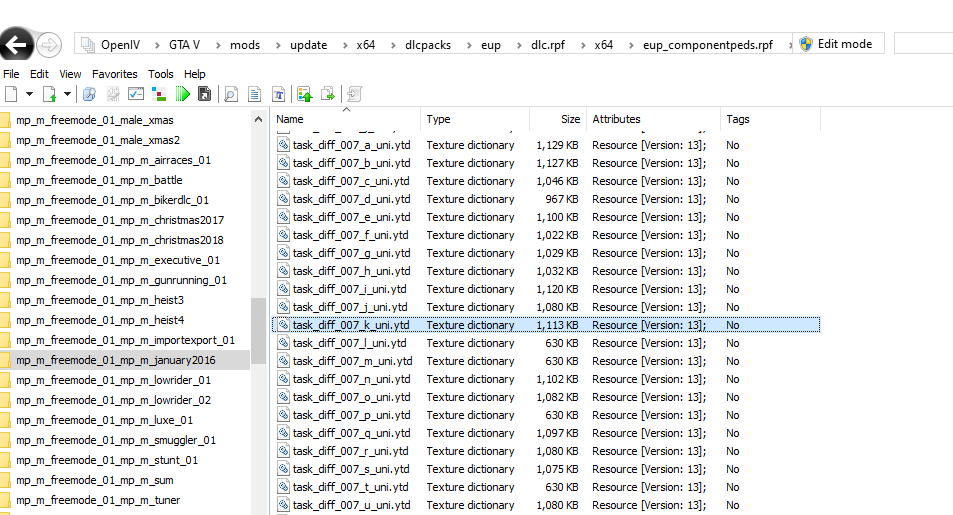This screenshot has width=953, height=515.
Task: Click folder icon of mp_m_freemode_01_mp_m_heist3
Action: click(x=5, y=300)
